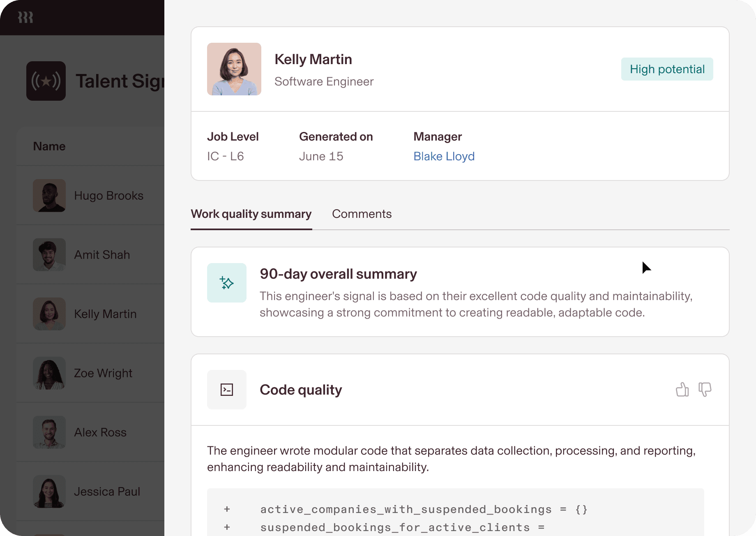Screen dimensions: 756x536
Task: Switch to the Comments tab
Action: 362,214
